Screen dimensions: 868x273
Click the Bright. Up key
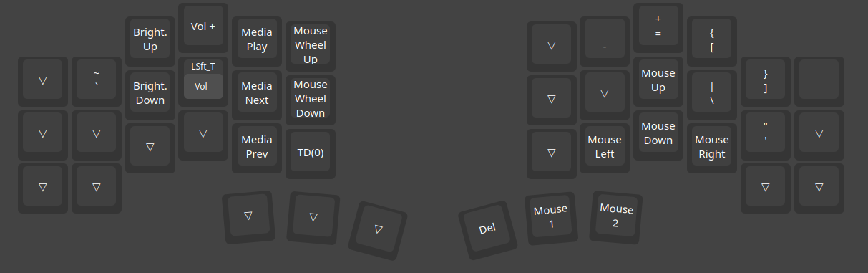150,41
